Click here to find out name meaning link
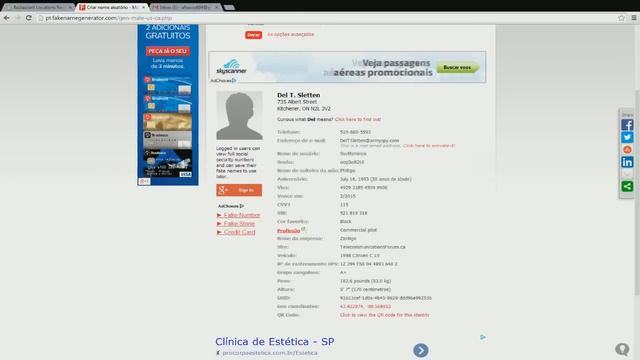 tap(358, 120)
